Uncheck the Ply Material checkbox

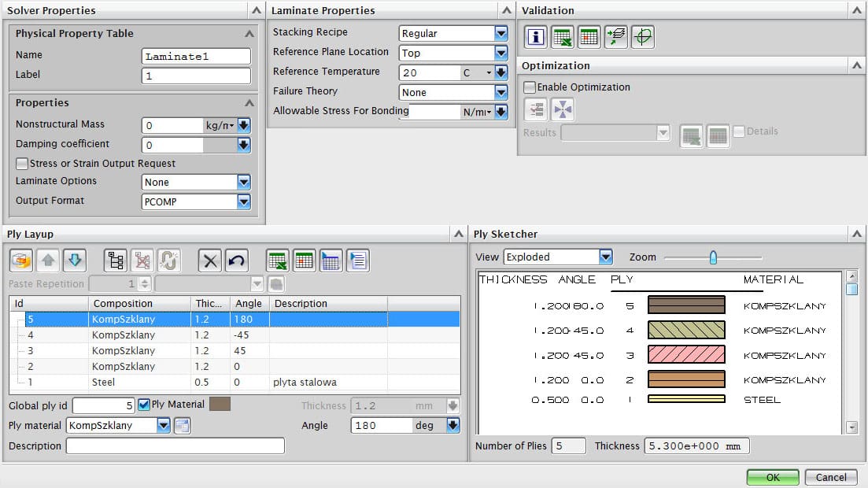click(144, 405)
